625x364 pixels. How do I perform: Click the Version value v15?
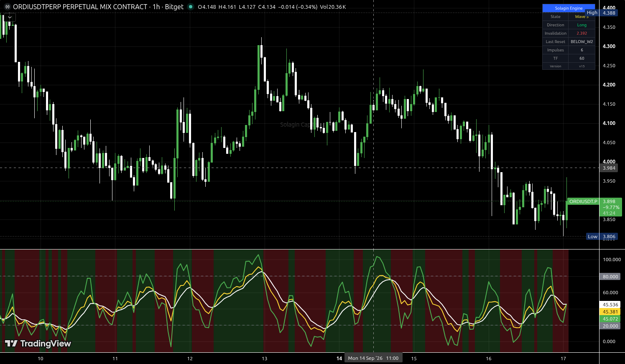582,66
